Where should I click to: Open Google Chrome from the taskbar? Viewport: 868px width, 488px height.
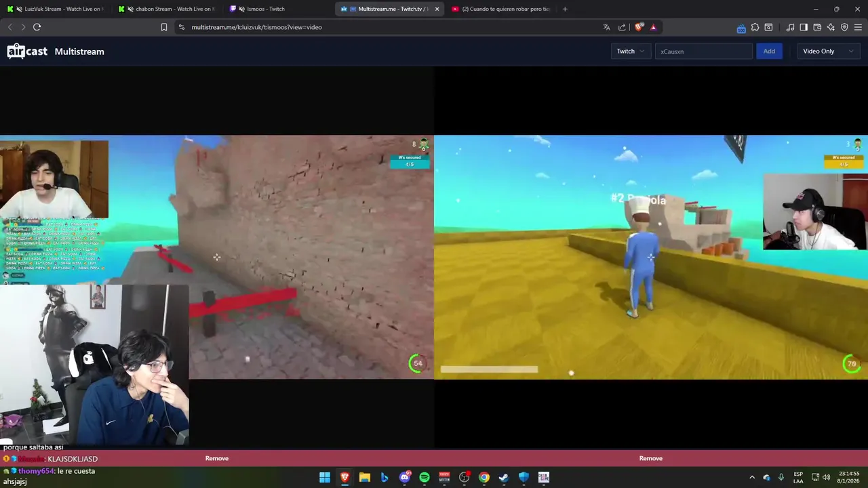pyautogui.click(x=484, y=477)
